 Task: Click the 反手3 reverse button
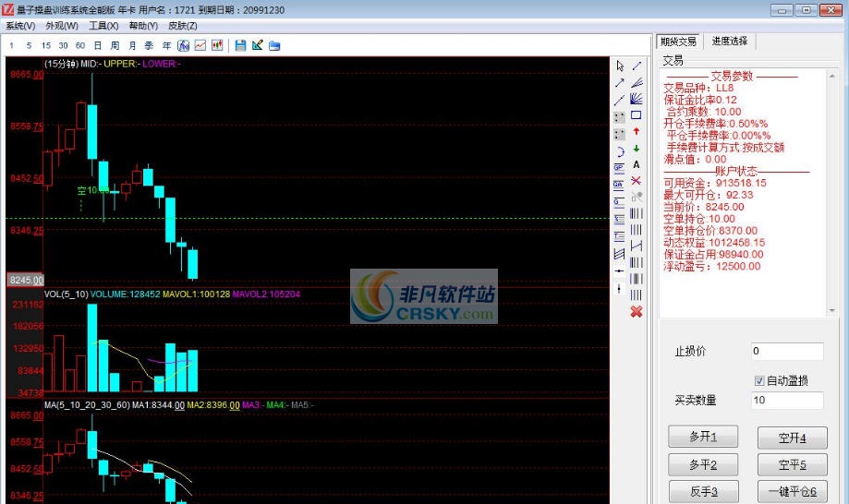(x=703, y=492)
